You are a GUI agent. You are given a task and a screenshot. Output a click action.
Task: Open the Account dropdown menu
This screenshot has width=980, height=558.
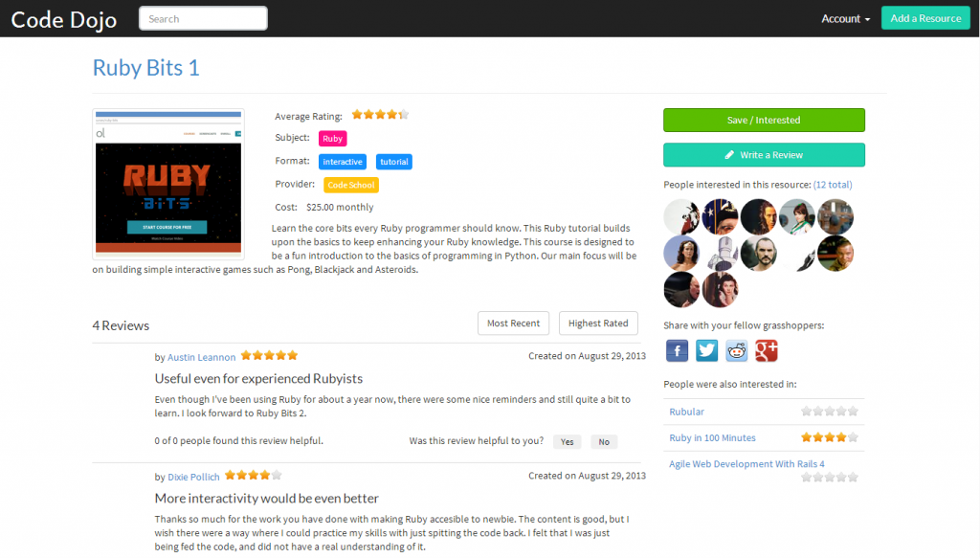pyautogui.click(x=845, y=19)
